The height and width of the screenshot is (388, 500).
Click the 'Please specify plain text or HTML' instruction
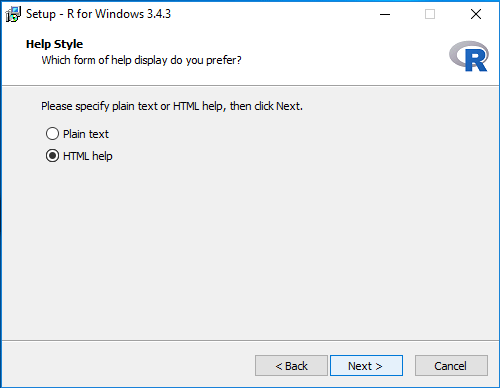[172, 106]
